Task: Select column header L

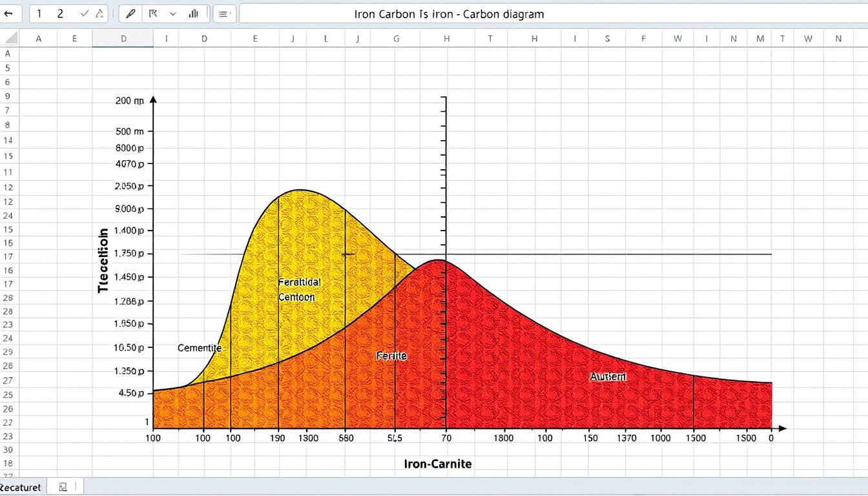Action: (325, 39)
